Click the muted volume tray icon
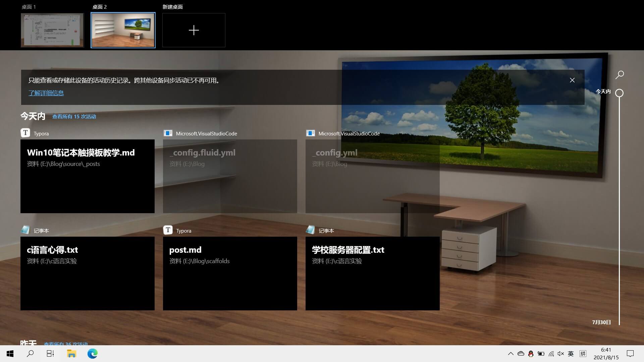 561,354
